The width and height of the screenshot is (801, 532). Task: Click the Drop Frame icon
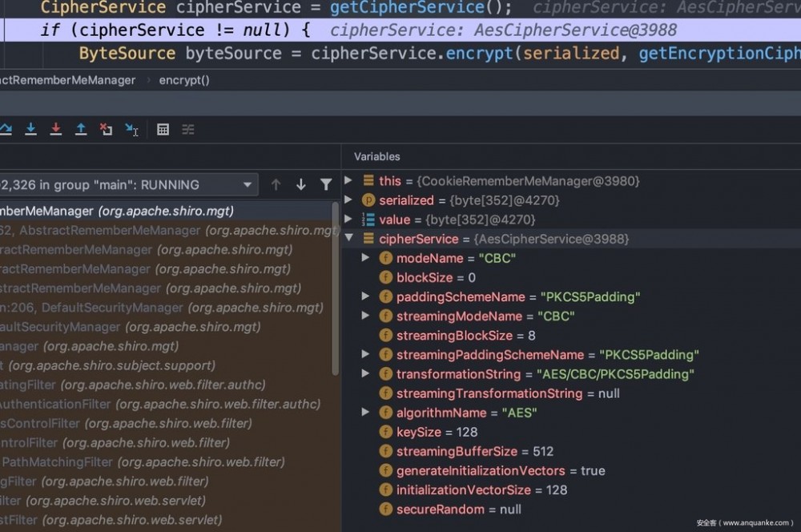(x=106, y=129)
